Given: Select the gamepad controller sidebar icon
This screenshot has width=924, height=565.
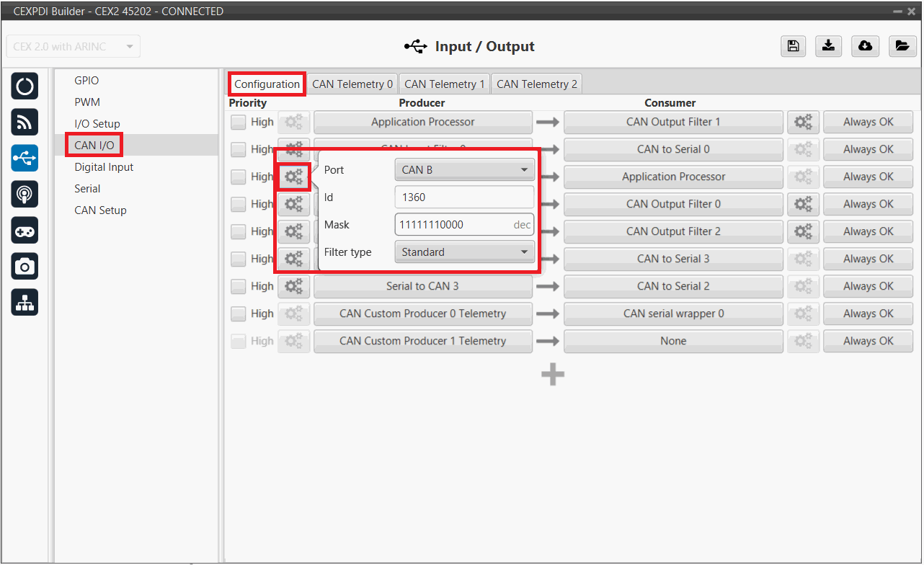Looking at the screenshot, I should click(x=25, y=231).
